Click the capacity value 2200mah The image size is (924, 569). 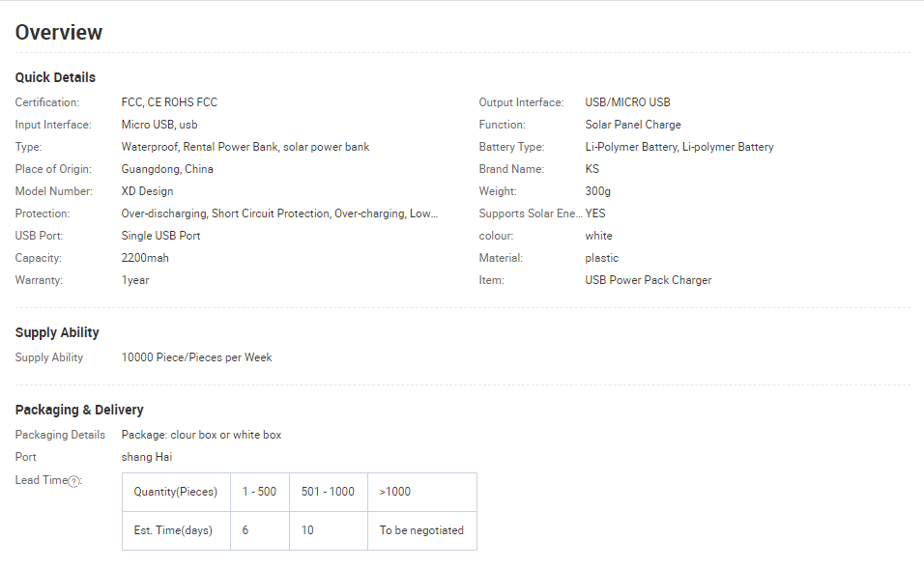(145, 258)
